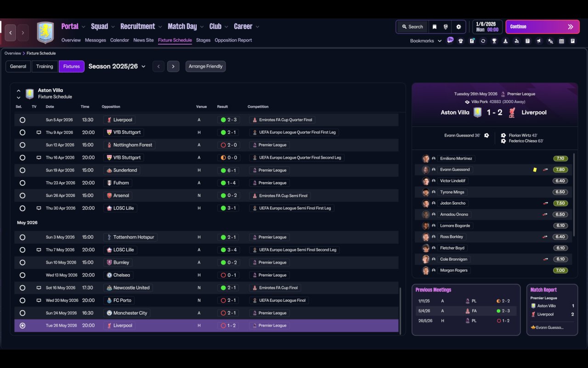
Task: Click the Liverpool crest in match header
Action: (x=512, y=112)
